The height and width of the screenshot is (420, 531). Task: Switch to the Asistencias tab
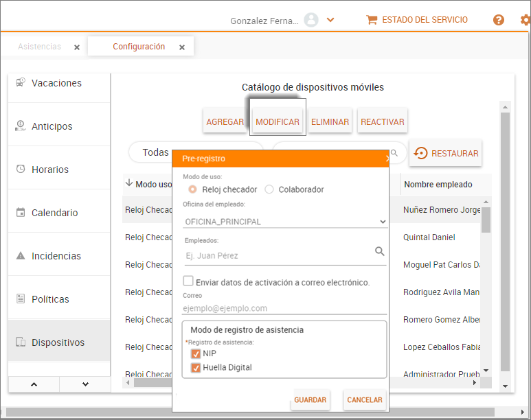point(39,47)
